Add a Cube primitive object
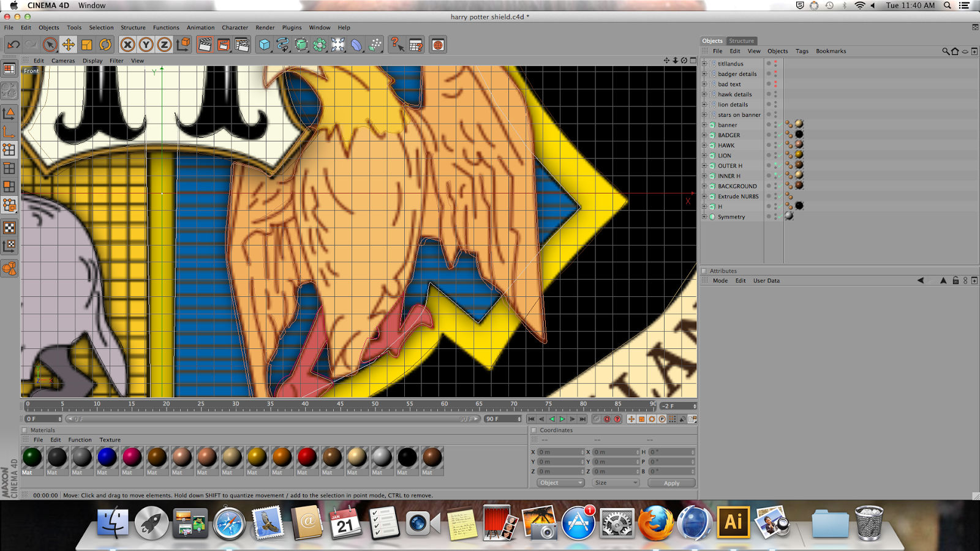This screenshot has height=551, width=980. [x=264, y=45]
